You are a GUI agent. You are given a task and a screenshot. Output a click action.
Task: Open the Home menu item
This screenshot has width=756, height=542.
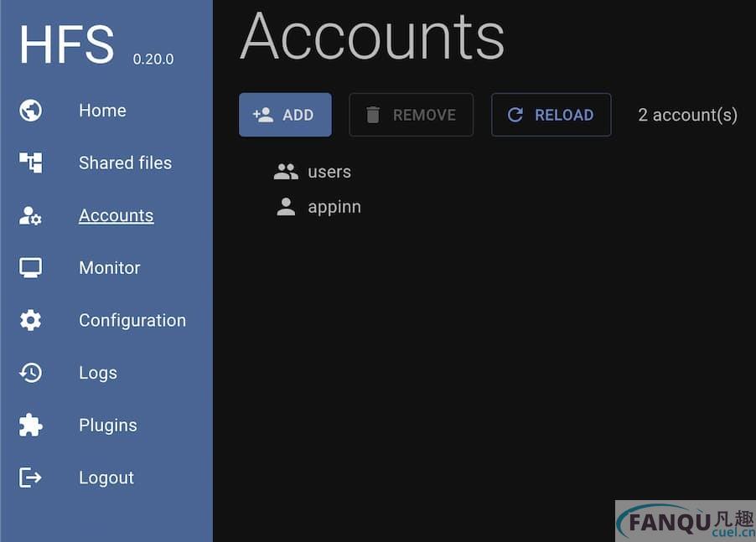pyautogui.click(x=102, y=111)
